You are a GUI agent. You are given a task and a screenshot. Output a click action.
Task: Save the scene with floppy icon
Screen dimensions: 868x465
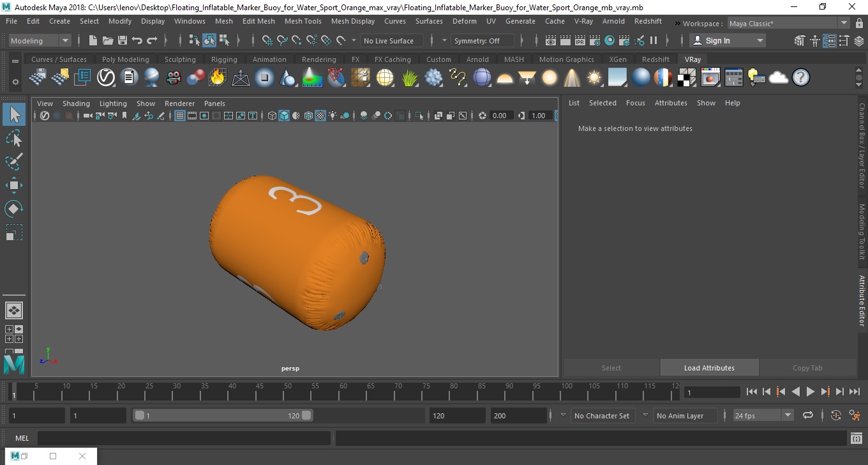point(123,40)
